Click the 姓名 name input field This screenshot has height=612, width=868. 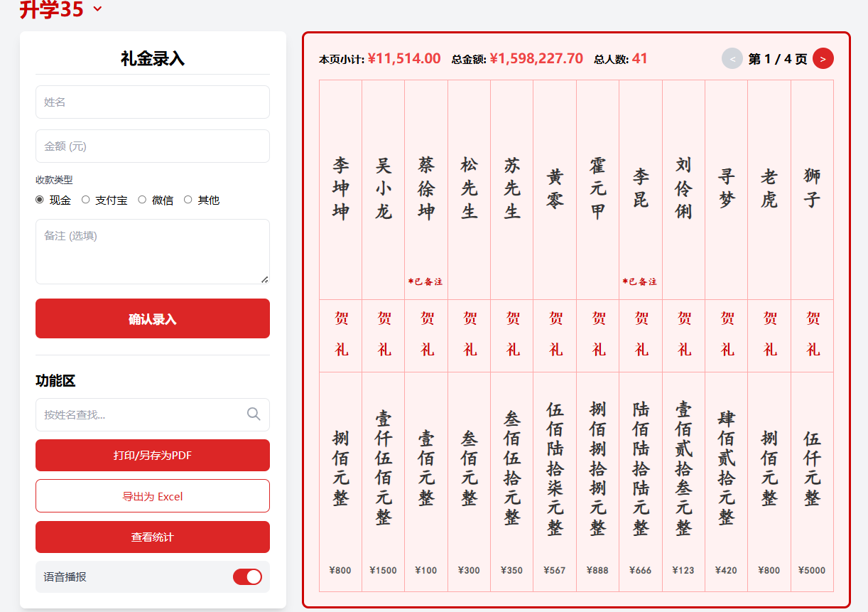coord(152,102)
